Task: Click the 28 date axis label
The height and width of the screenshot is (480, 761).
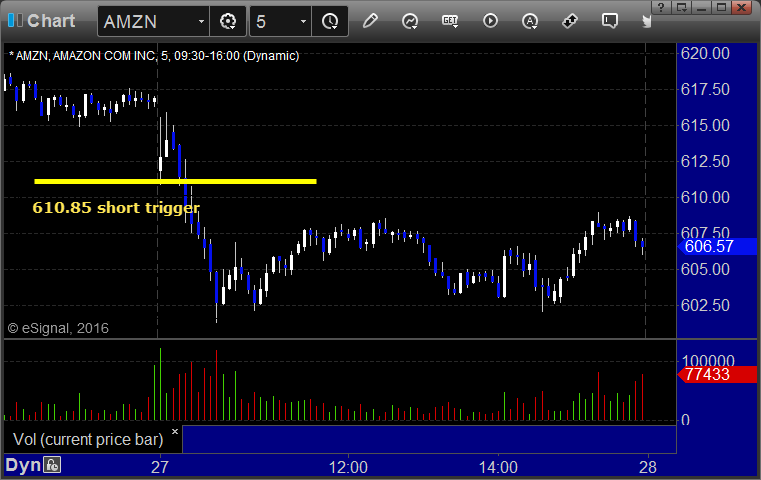Action: pyautogui.click(x=647, y=467)
